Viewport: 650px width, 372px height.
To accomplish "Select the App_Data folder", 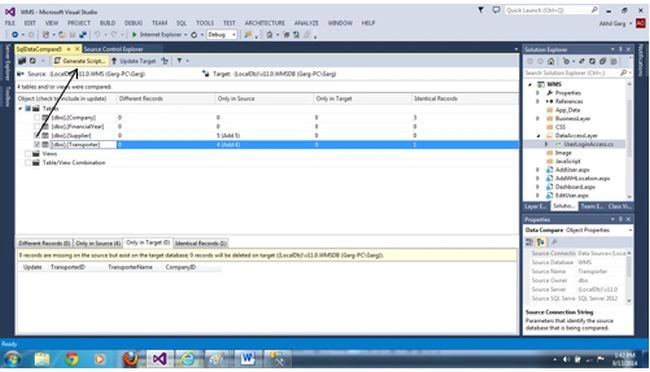I will (568, 110).
